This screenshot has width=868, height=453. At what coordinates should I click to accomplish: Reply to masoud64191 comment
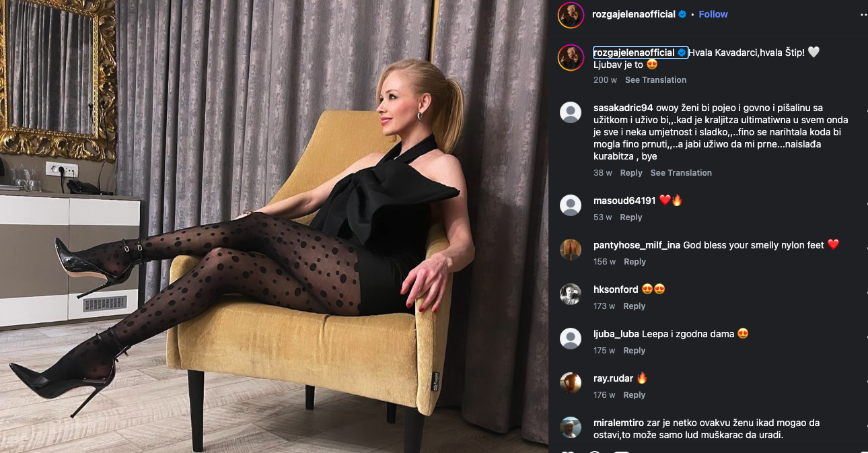pos(631,217)
